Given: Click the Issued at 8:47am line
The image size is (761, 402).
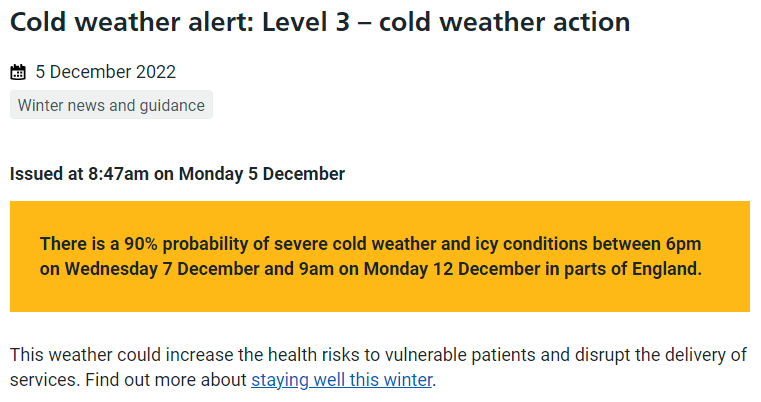Looking at the screenshot, I should click(177, 174).
